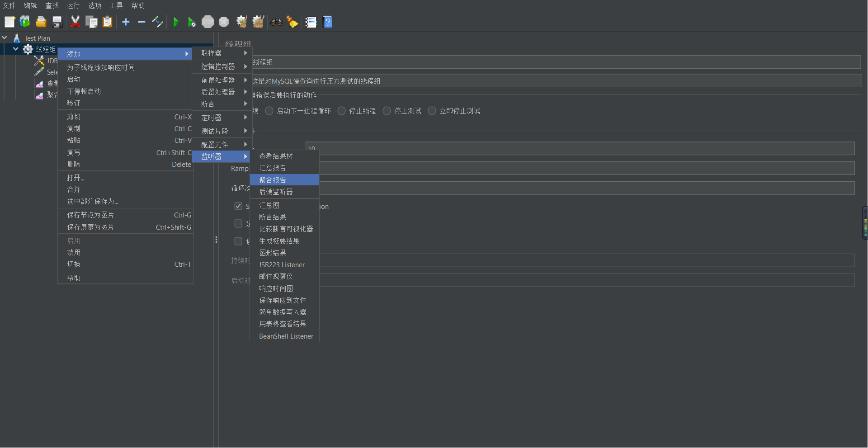Select the Sele sampler pen icon in tree

point(39,72)
